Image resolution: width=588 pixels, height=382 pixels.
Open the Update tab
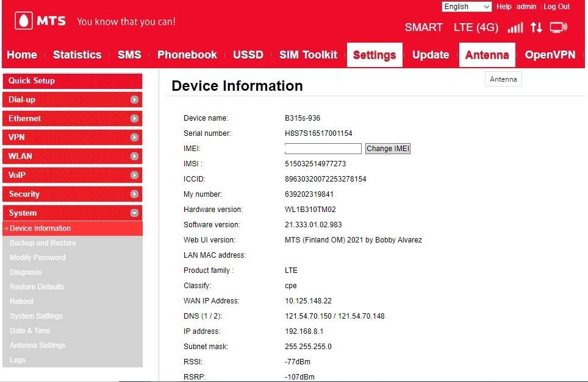coord(431,55)
